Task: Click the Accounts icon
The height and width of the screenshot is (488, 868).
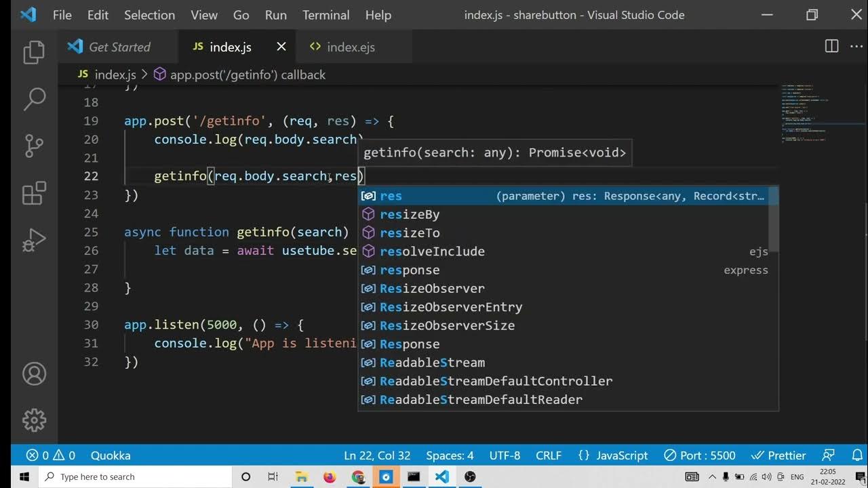Action: [x=33, y=373]
